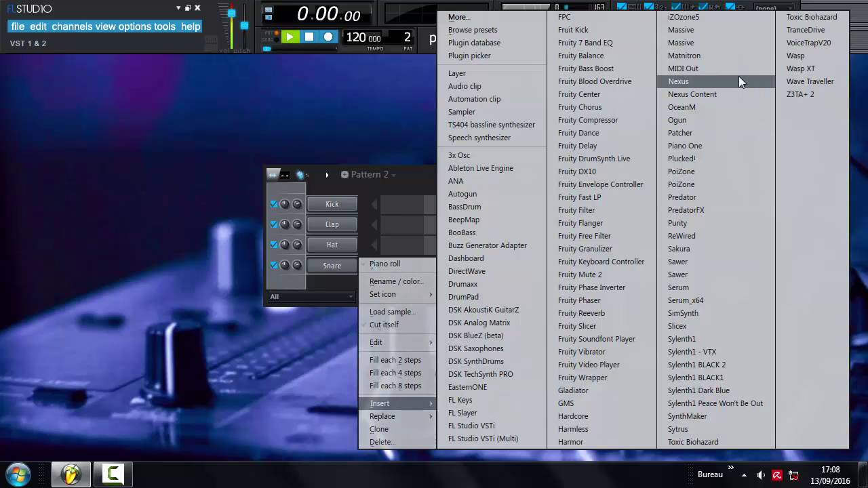Click the Record button
The height and width of the screenshot is (488, 868).
(x=328, y=37)
